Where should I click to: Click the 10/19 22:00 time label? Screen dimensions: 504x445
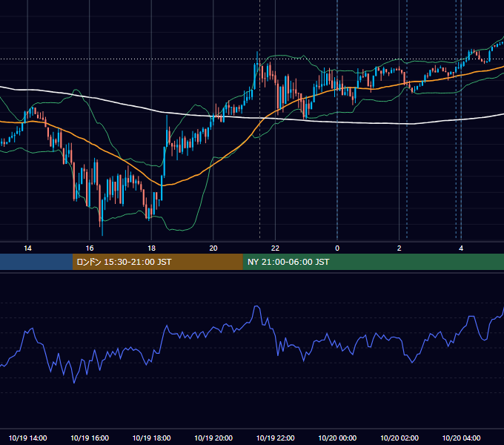275,438
